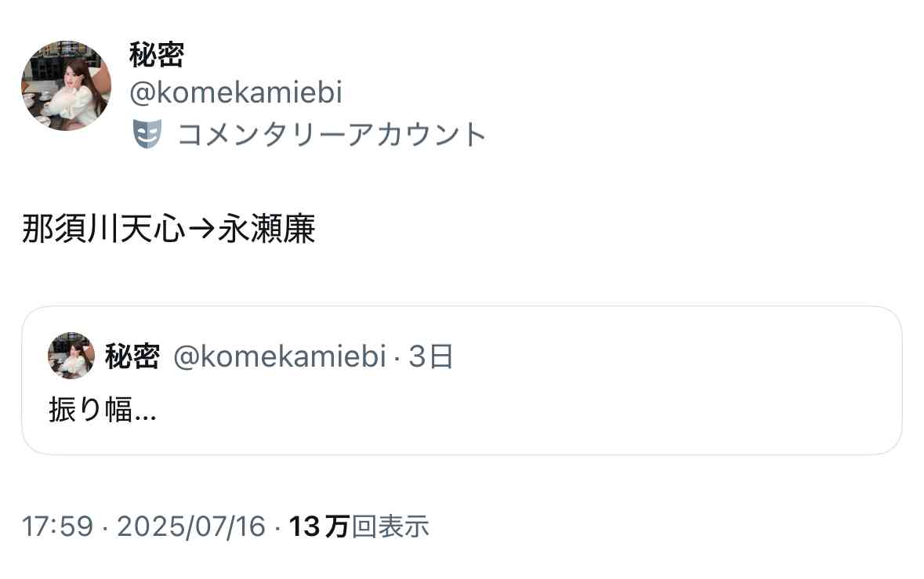The image size is (924, 579).
Task: Click the 17:59 post time
Action: [58, 526]
